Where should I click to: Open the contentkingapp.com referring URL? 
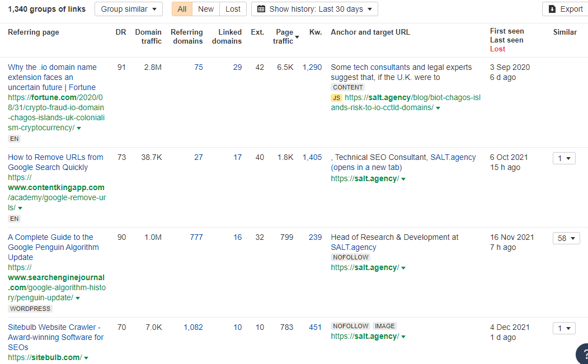pyautogui.click(x=57, y=193)
